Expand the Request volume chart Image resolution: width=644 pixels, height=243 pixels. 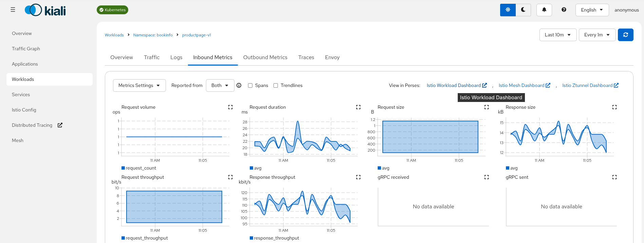[230, 107]
